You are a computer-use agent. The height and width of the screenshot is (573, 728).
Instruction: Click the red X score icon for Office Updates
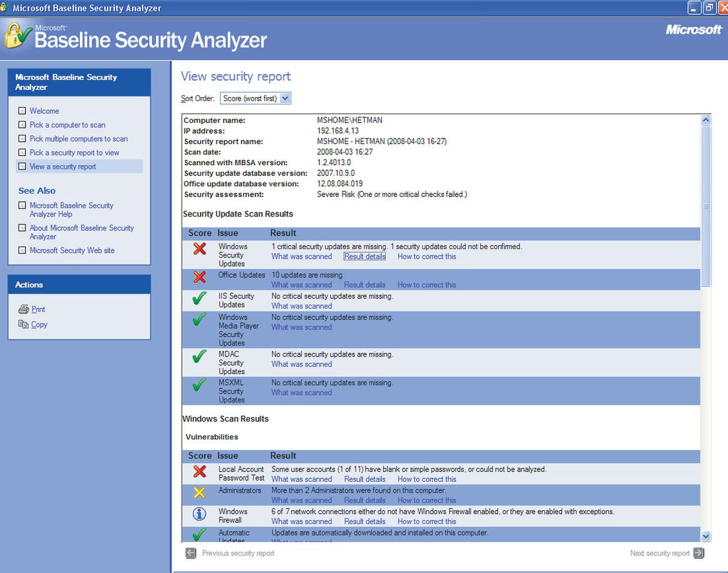click(x=200, y=277)
